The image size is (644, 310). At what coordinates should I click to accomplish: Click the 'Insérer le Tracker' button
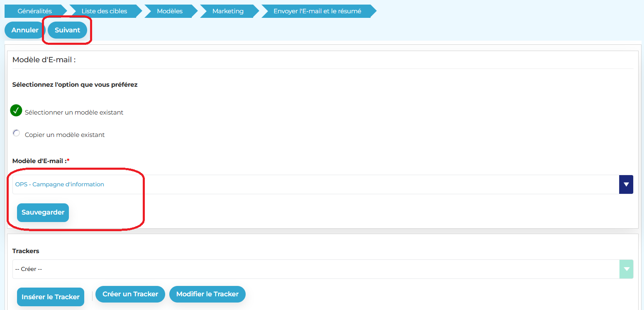click(x=51, y=297)
